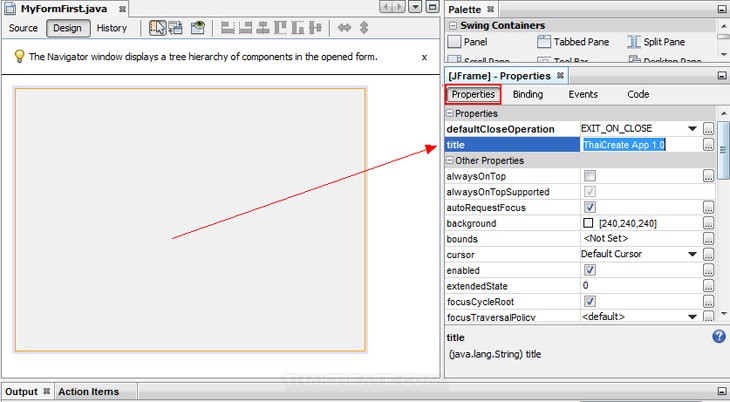The width and height of the screenshot is (730, 402).
Task: Align components bottom in row
Action: [x=298, y=28]
